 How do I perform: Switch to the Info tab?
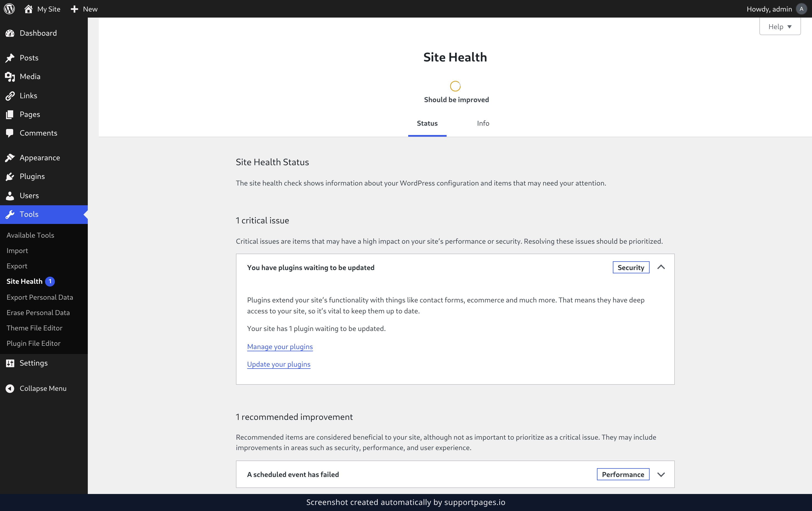[483, 123]
